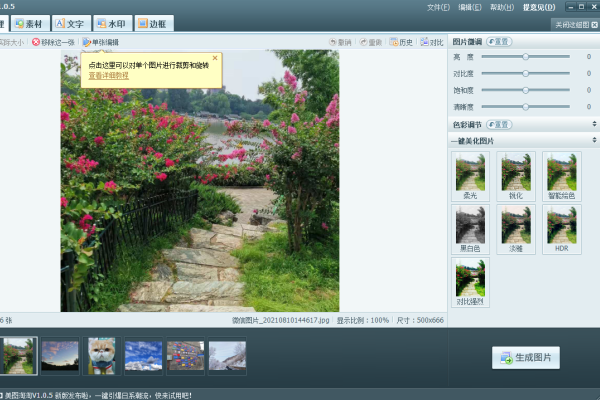Select the 边框 border tab
600x400 pixels.
point(154,24)
